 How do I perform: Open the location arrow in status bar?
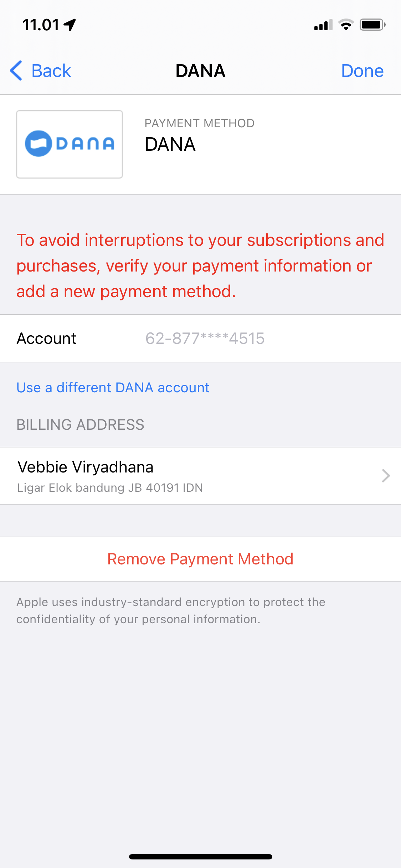(x=70, y=25)
